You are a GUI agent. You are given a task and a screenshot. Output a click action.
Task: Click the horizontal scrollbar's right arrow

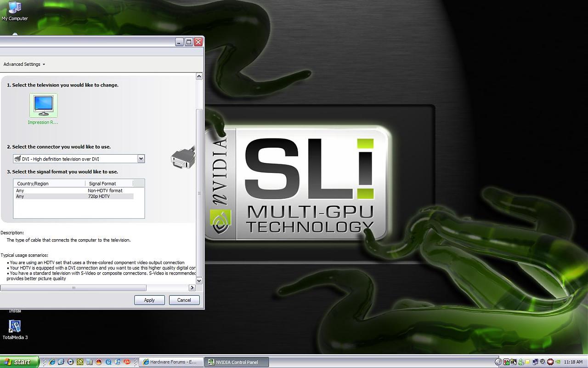point(192,288)
